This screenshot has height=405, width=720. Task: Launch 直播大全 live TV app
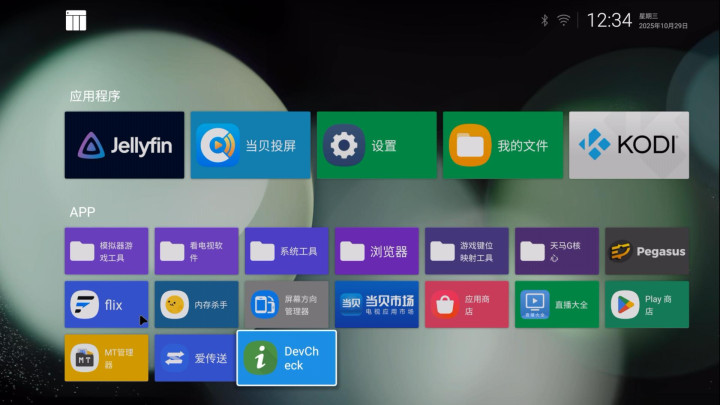[557, 304]
